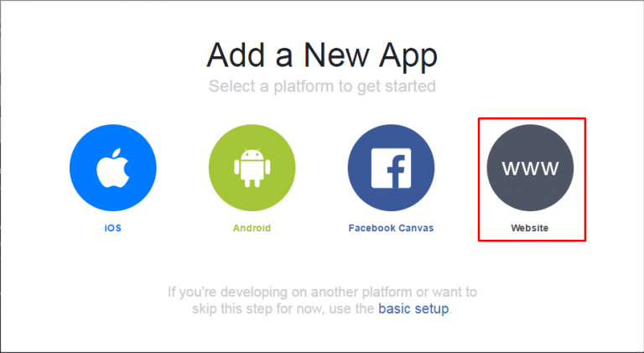Pick the Facebook Canvas platform circle
Image resolution: width=644 pixels, height=353 pixels.
pyautogui.click(x=391, y=168)
